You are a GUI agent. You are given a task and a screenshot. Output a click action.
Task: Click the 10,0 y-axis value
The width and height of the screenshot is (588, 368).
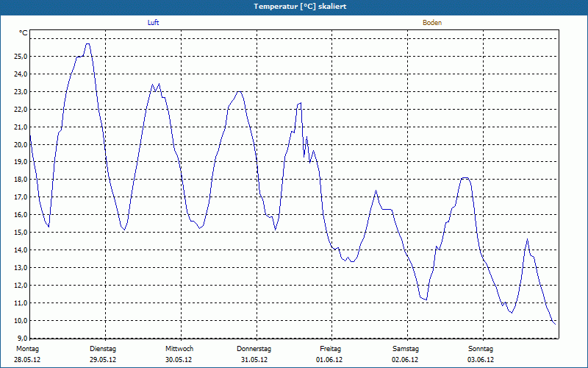21,321
